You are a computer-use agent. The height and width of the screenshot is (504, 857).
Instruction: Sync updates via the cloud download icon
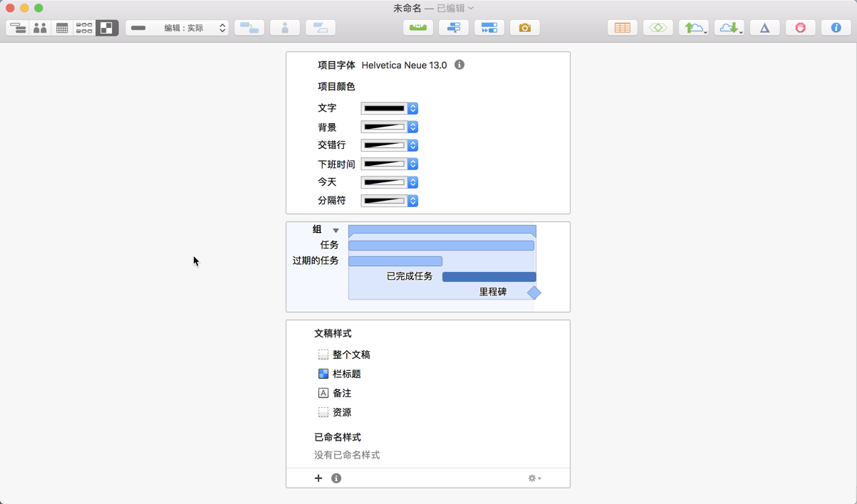pyautogui.click(x=729, y=27)
